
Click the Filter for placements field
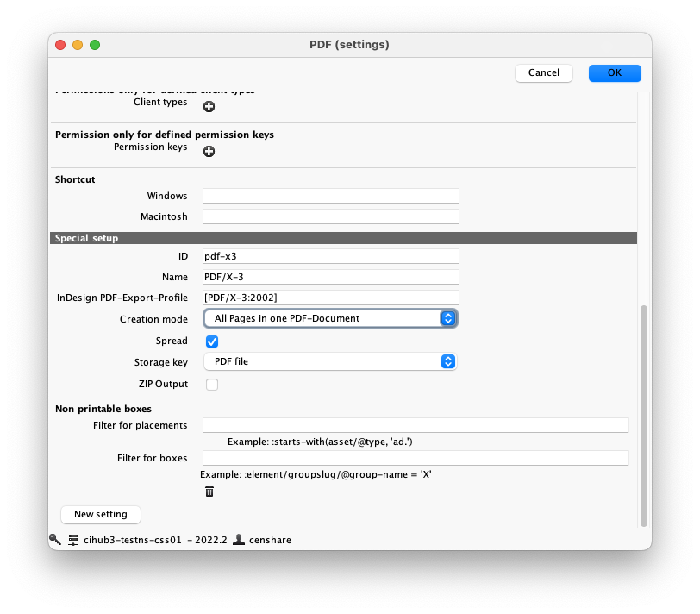[416, 424]
